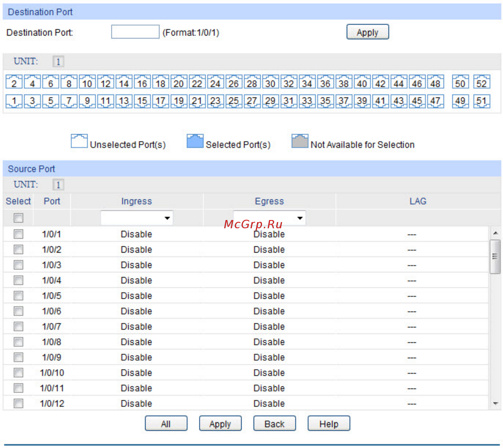Select SFP port 52 icon
The height and width of the screenshot is (448, 503).
coord(482,82)
